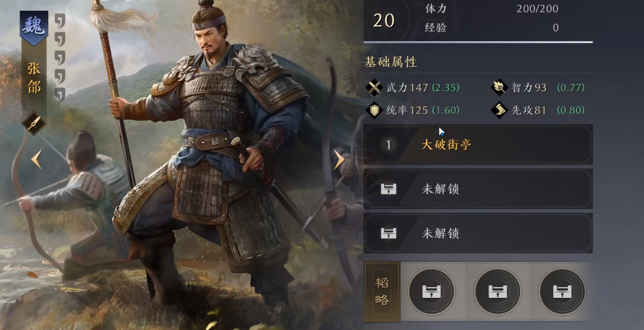Viewport: 644px width, 330px height.
Task: Click the 基础属性 section header
Action: click(x=391, y=62)
